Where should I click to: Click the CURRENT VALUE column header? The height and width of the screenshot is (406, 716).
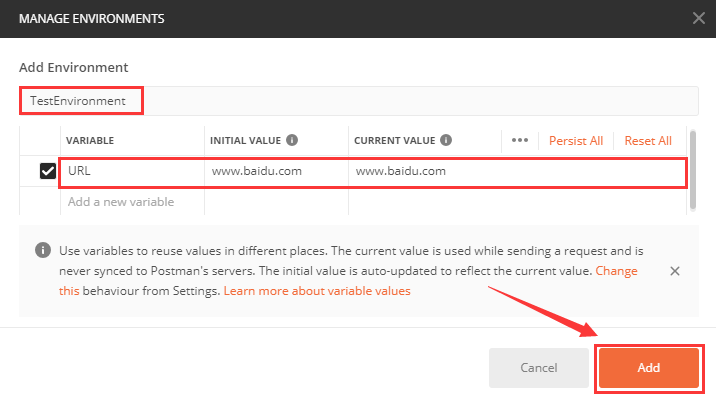[395, 141]
